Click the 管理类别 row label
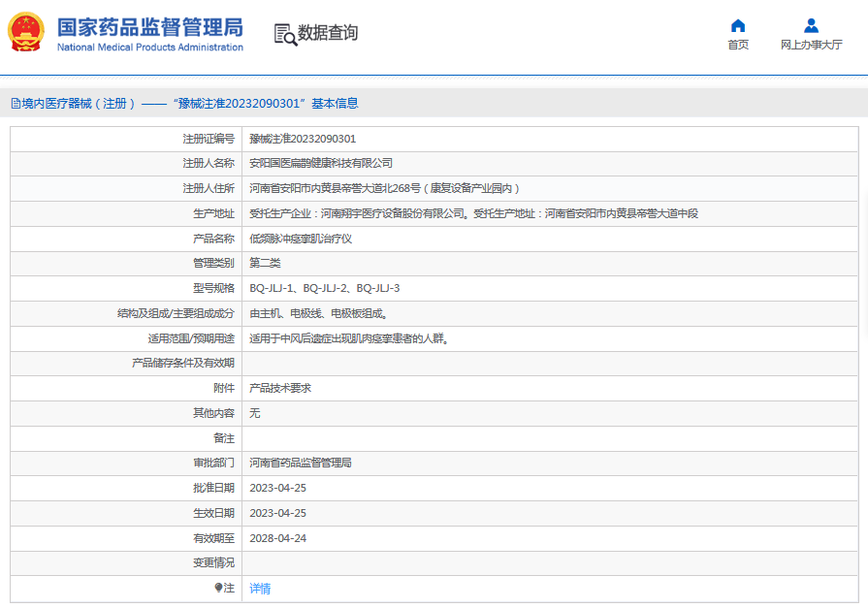 pyautogui.click(x=213, y=263)
